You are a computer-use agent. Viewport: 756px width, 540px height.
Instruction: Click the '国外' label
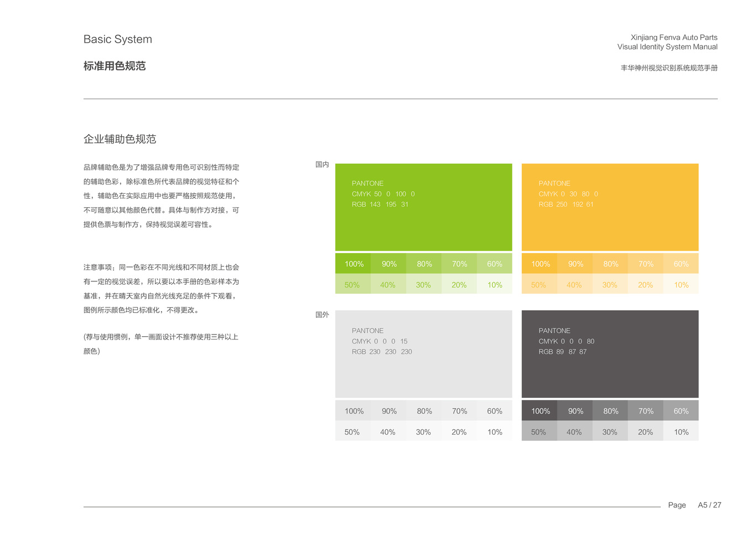[x=322, y=315]
